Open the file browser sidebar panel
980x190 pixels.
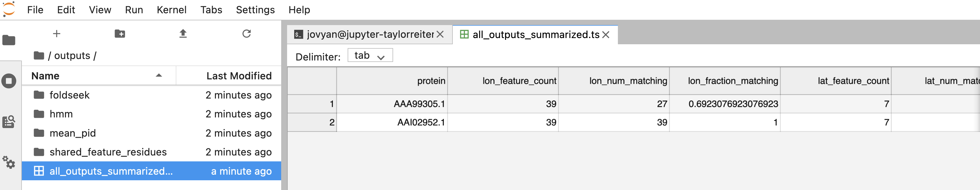pos(9,40)
